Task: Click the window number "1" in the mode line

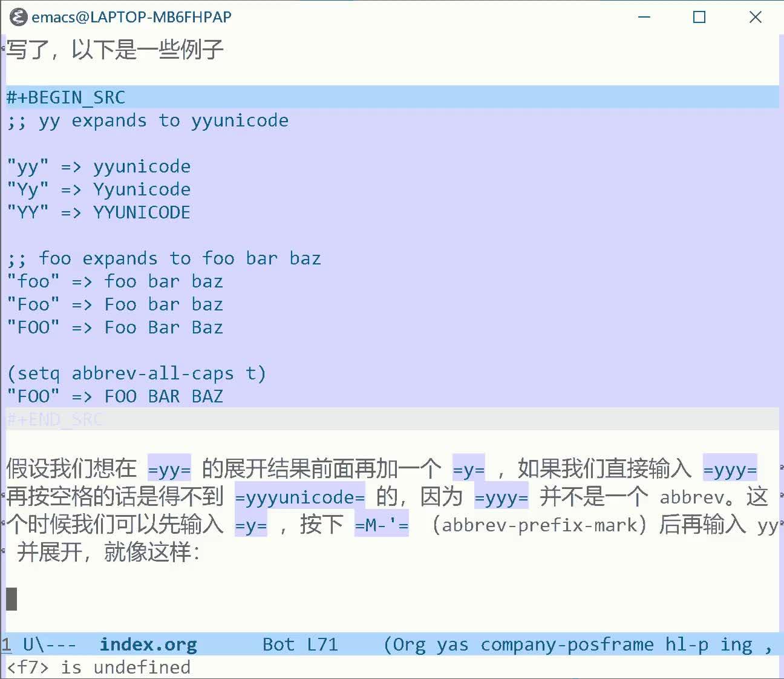Action: tap(7, 645)
